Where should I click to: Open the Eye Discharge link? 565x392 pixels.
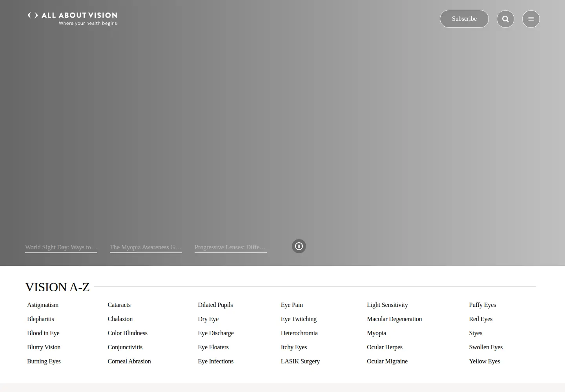click(216, 333)
